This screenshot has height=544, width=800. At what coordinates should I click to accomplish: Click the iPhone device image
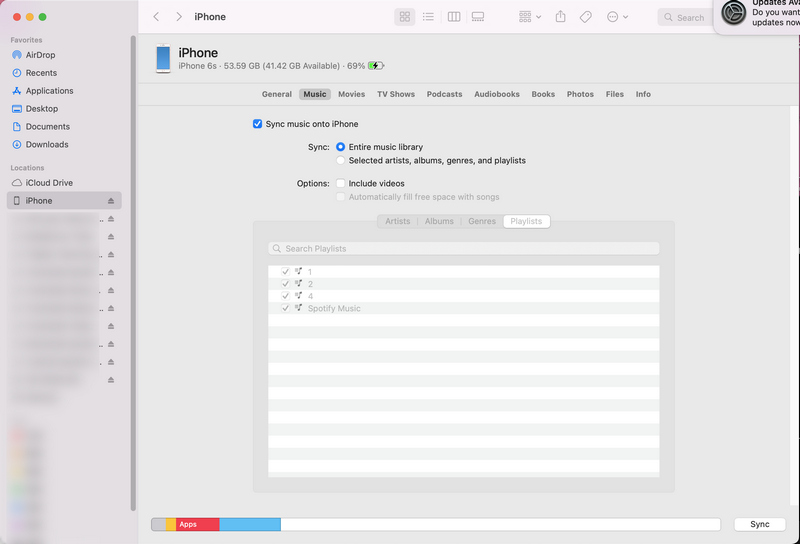click(x=163, y=58)
